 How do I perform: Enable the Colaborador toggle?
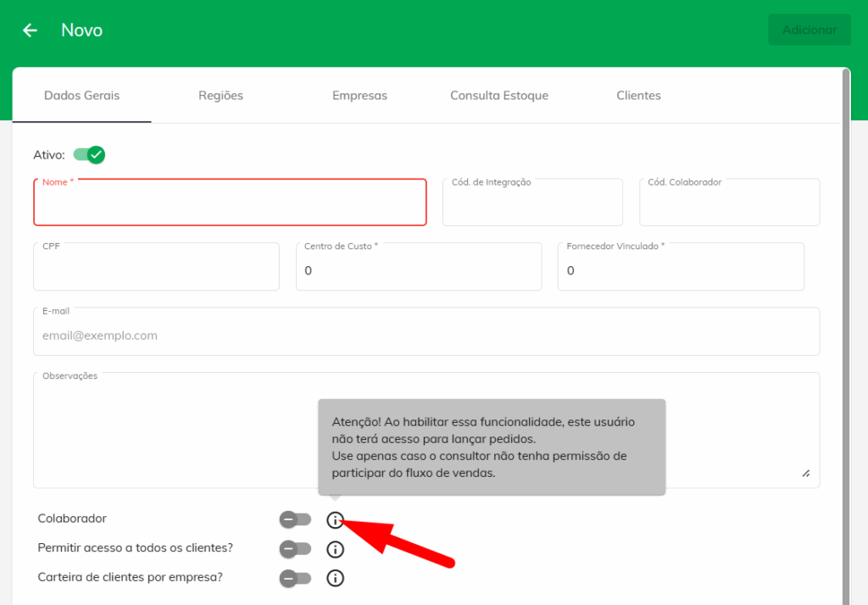point(295,519)
